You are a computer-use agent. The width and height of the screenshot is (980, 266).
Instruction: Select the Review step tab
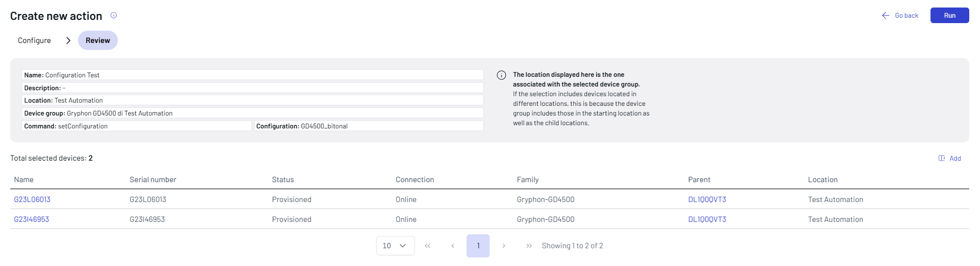coord(97,40)
